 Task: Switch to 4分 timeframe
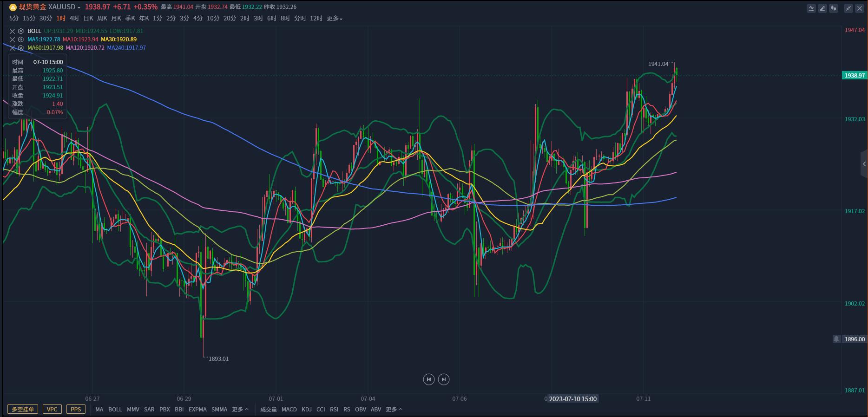[198, 19]
